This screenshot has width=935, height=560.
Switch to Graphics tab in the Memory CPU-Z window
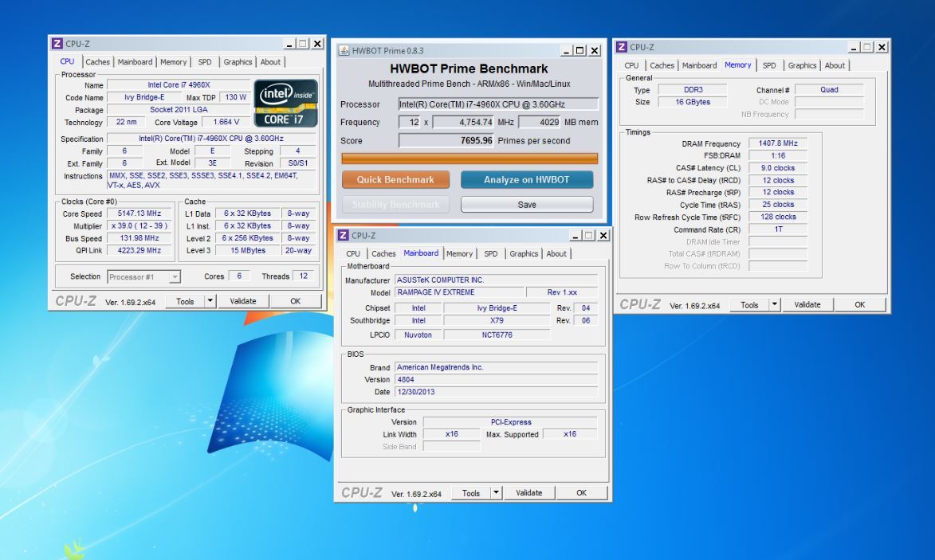pos(802,65)
